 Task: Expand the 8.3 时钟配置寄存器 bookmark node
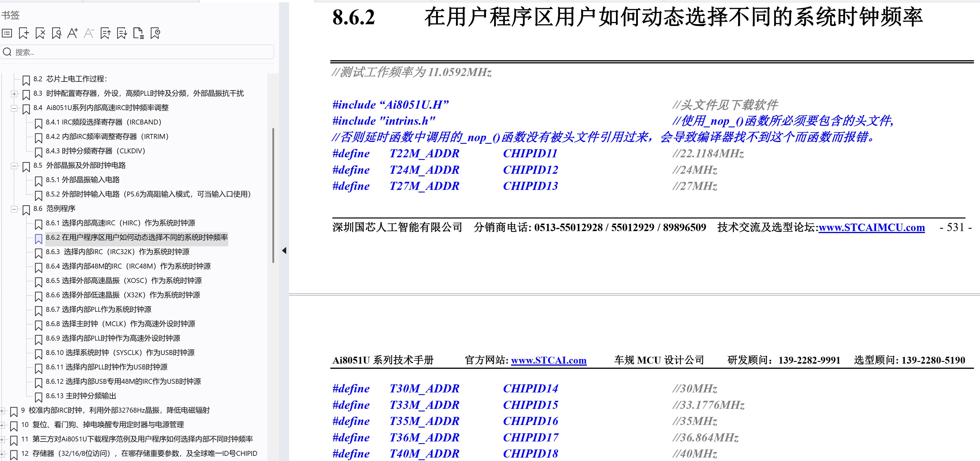coord(14,94)
